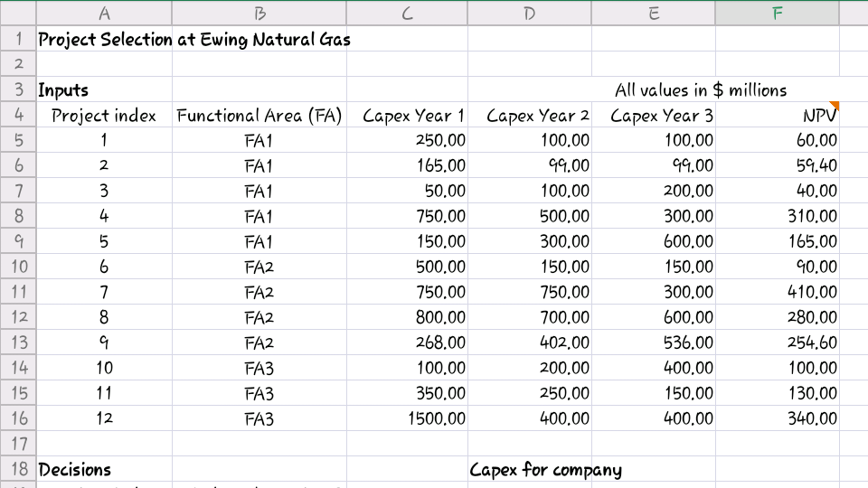This screenshot has width=868, height=488.
Task: Click Capex Year 3 value 536.00
Action: pos(653,343)
